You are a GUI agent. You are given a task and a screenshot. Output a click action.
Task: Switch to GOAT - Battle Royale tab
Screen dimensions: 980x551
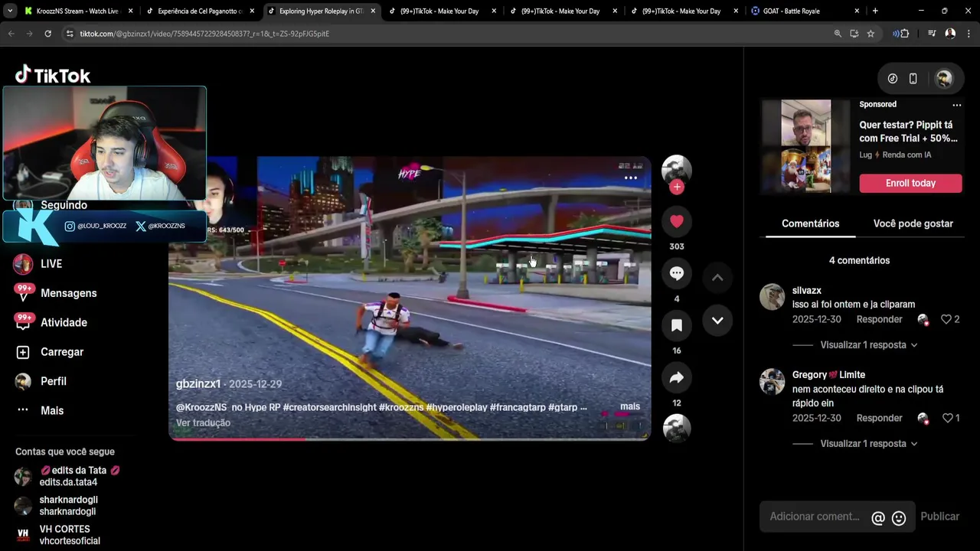(x=805, y=11)
